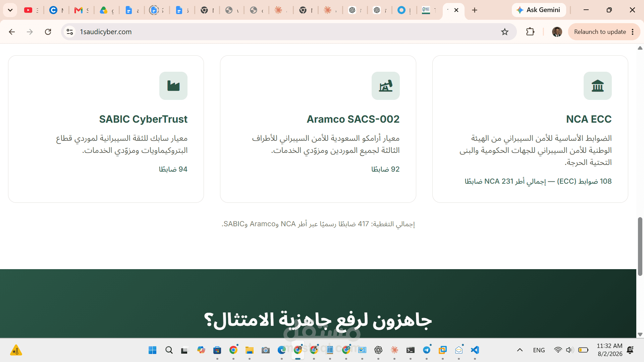
Task: Open Visual Studio Code from the taskbar
Action: 475,350
